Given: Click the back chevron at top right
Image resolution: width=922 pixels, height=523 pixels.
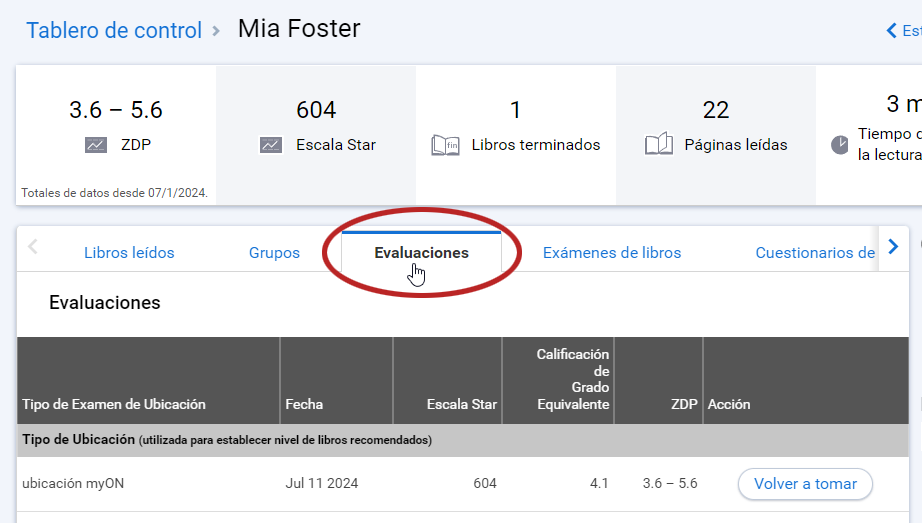Looking at the screenshot, I should [x=892, y=31].
